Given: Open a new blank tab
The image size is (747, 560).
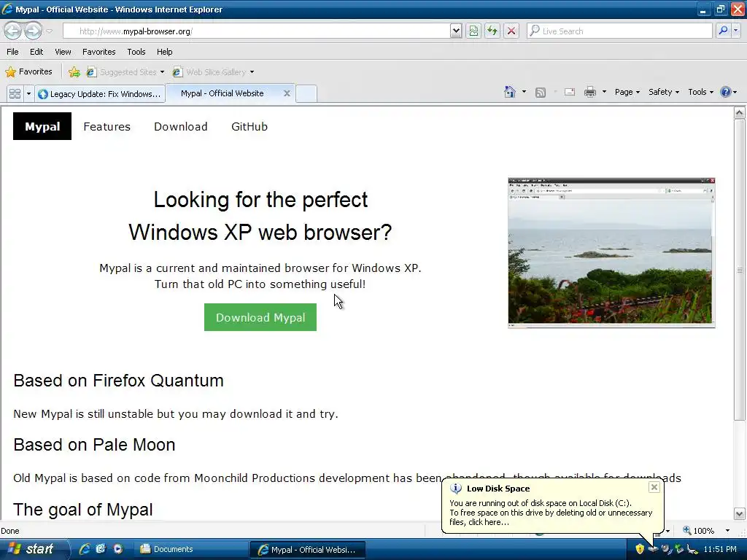Looking at the screenshot, I should (x=306, y=94).
